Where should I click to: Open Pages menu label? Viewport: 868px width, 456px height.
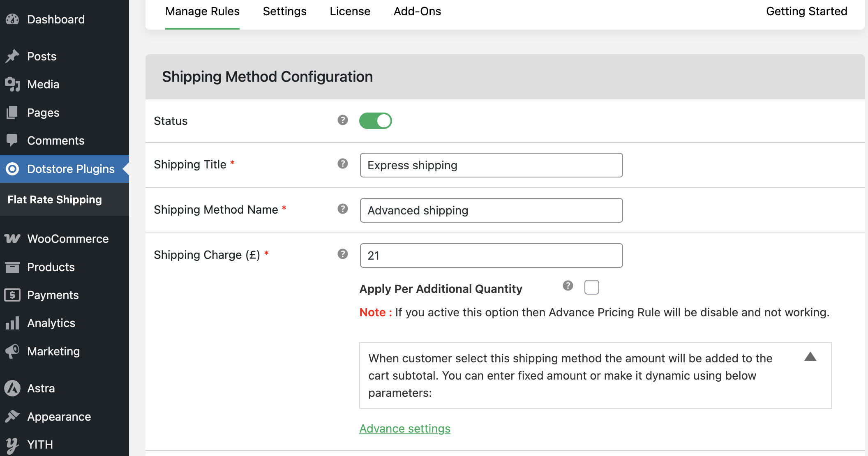tap(43, 113)
